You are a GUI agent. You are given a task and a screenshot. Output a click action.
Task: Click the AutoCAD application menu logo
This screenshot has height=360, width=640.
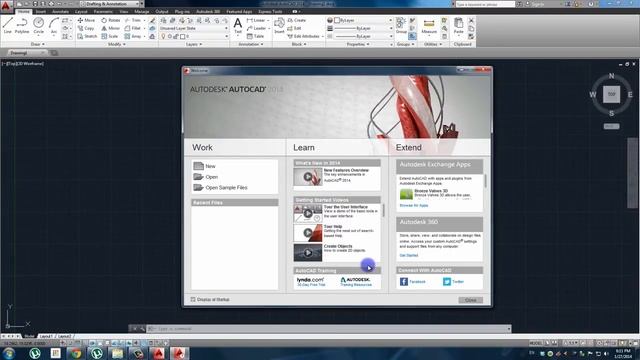(x=6, y=6)
